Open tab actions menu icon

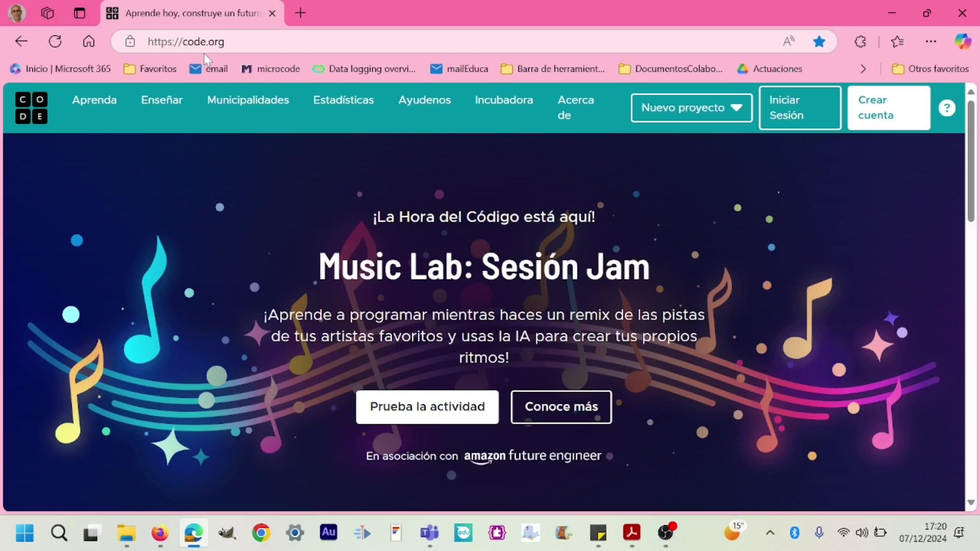80,13
